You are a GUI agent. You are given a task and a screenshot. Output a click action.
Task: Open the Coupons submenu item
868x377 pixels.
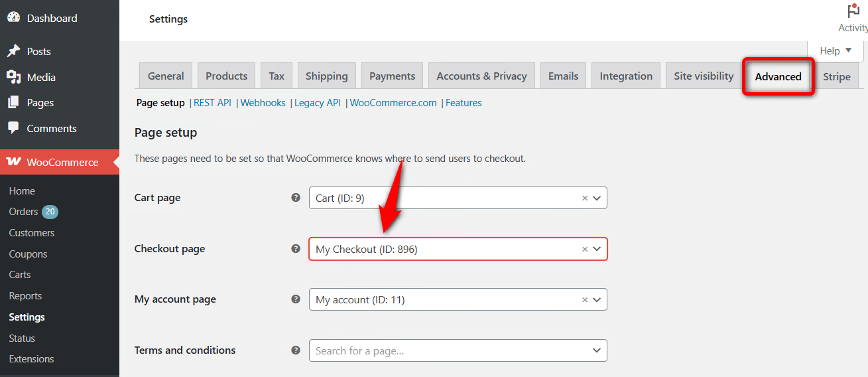(28, 254)
